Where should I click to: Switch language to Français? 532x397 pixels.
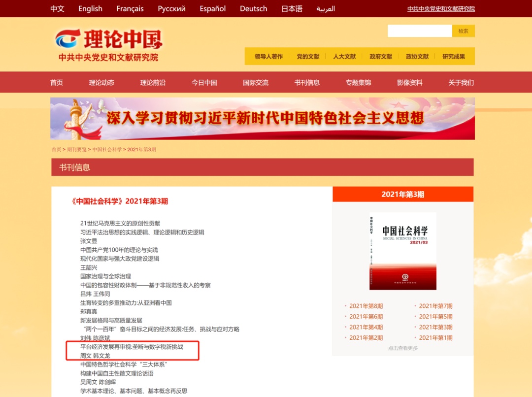click(x=130, y=8)
